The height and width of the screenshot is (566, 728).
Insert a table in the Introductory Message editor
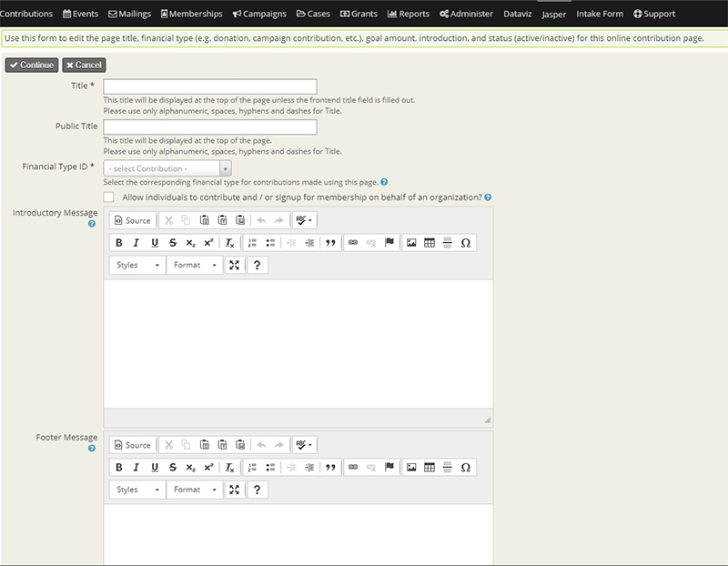tap(428, 242)
